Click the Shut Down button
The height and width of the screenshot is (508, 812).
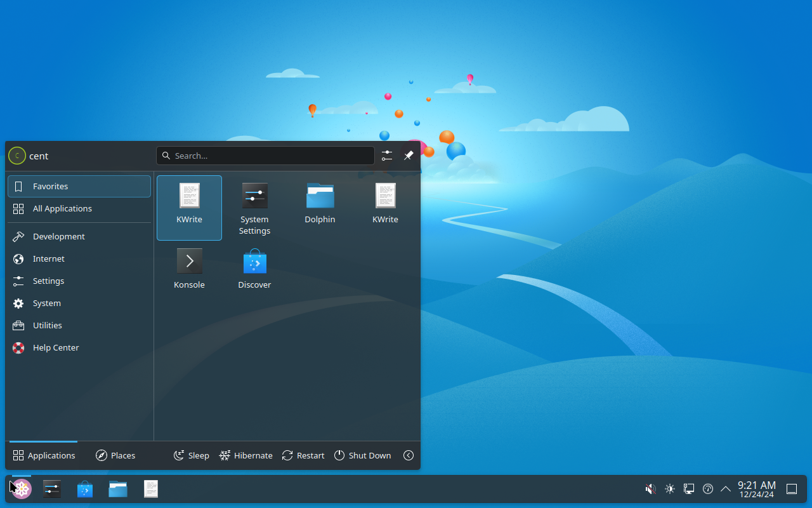click(362, 455)
